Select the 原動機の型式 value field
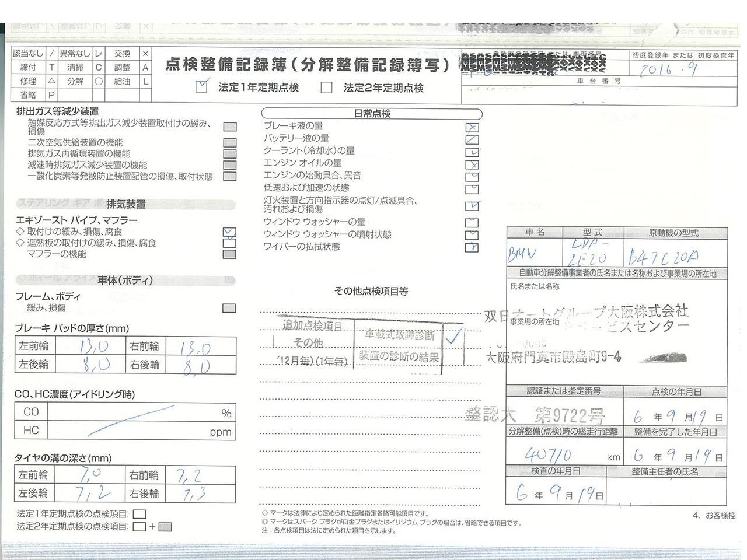The height and width of the screenshot is (560, 747). coord(674,255)
